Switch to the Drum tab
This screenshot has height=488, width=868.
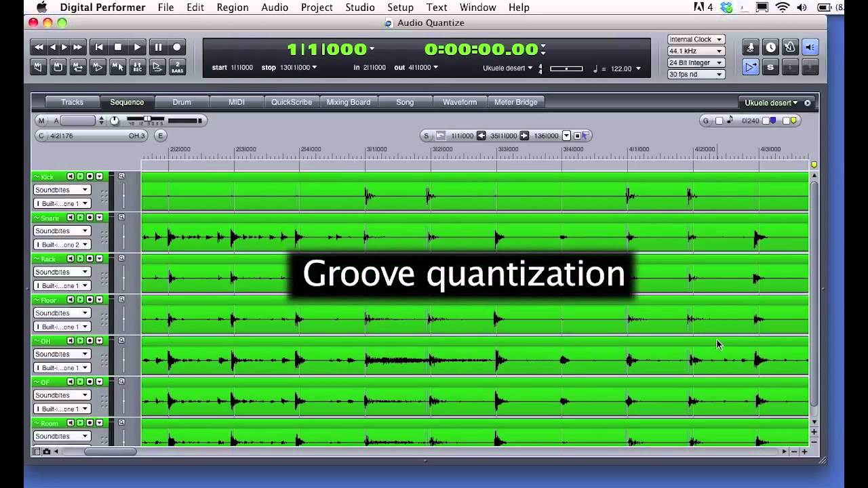pos(182,102)
